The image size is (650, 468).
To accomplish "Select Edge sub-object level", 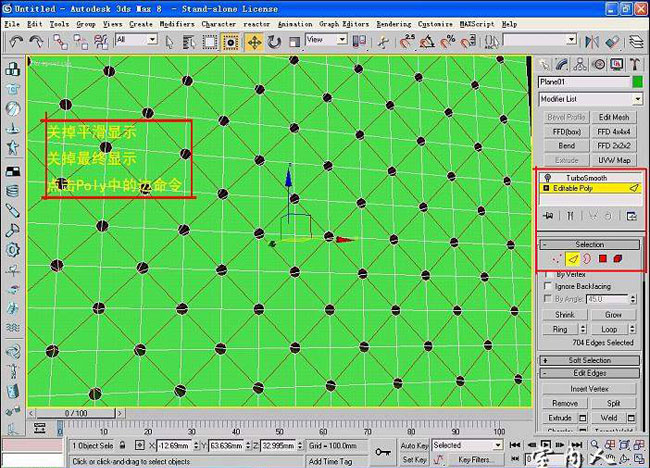I will coord(572,259).
